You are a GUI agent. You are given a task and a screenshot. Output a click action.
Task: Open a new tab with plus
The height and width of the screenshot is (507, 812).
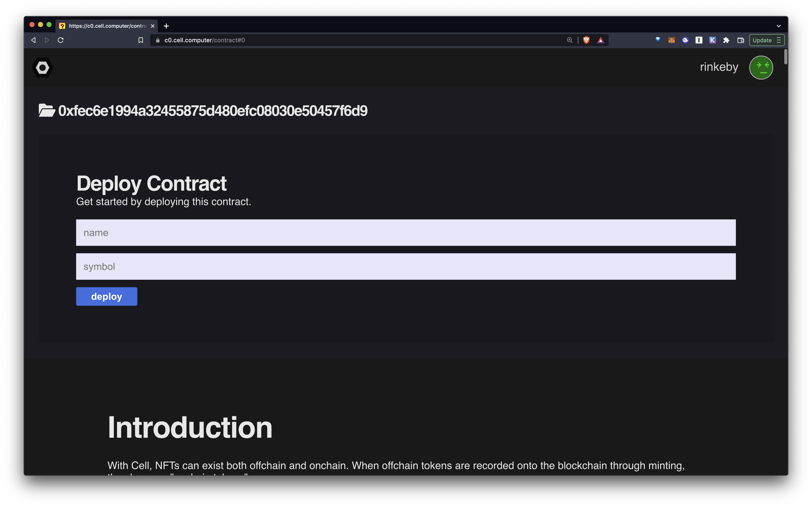coord(166,26)
